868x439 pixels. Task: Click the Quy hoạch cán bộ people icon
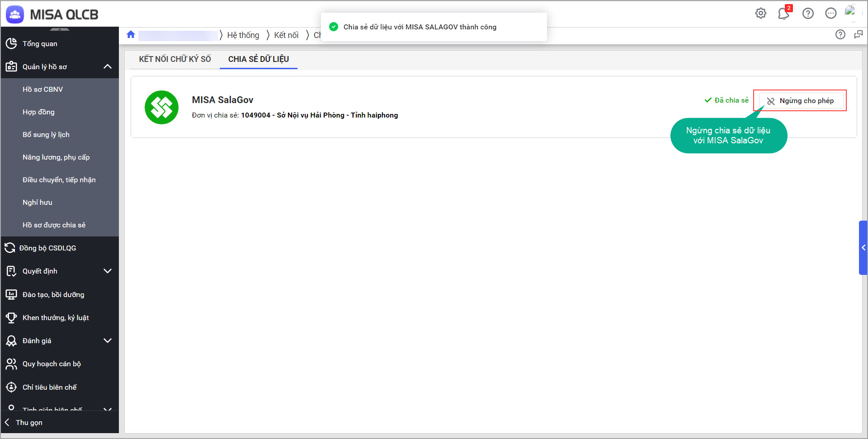point(11,364)
